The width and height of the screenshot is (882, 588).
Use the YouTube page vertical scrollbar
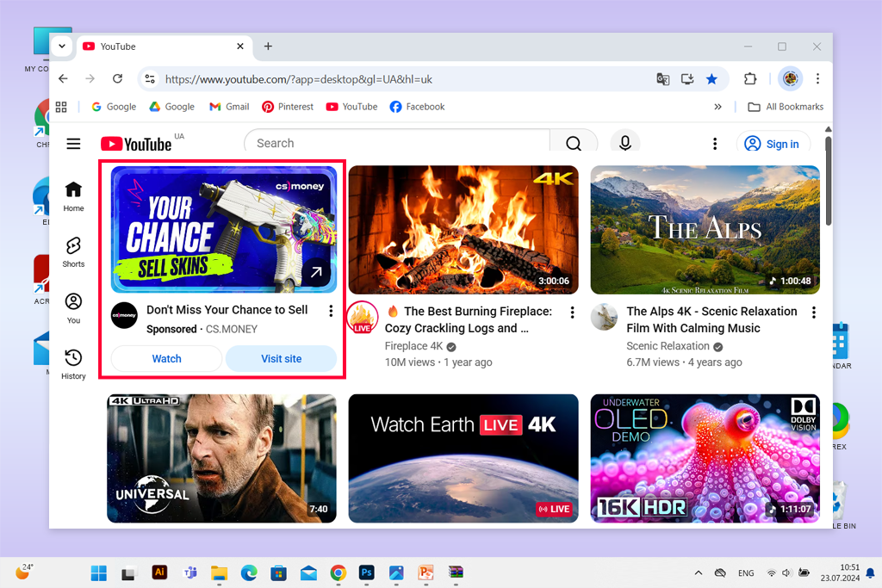pos(828,180)
